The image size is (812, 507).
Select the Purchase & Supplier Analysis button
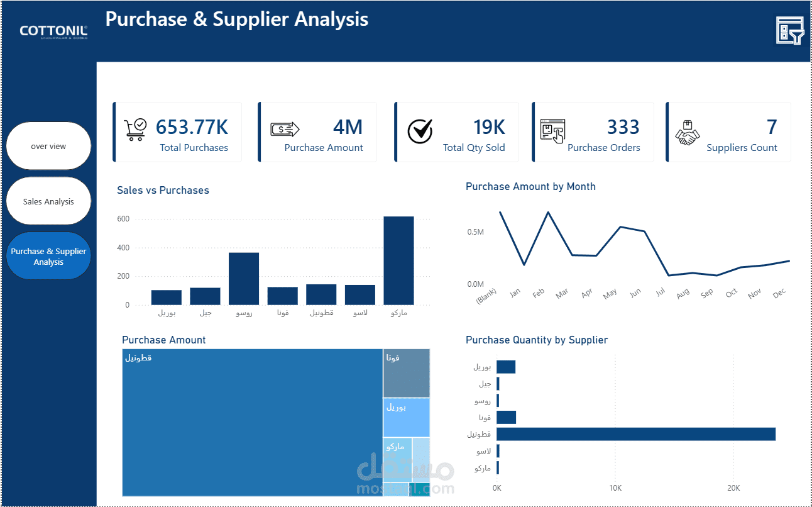click(x=48, y=256)
